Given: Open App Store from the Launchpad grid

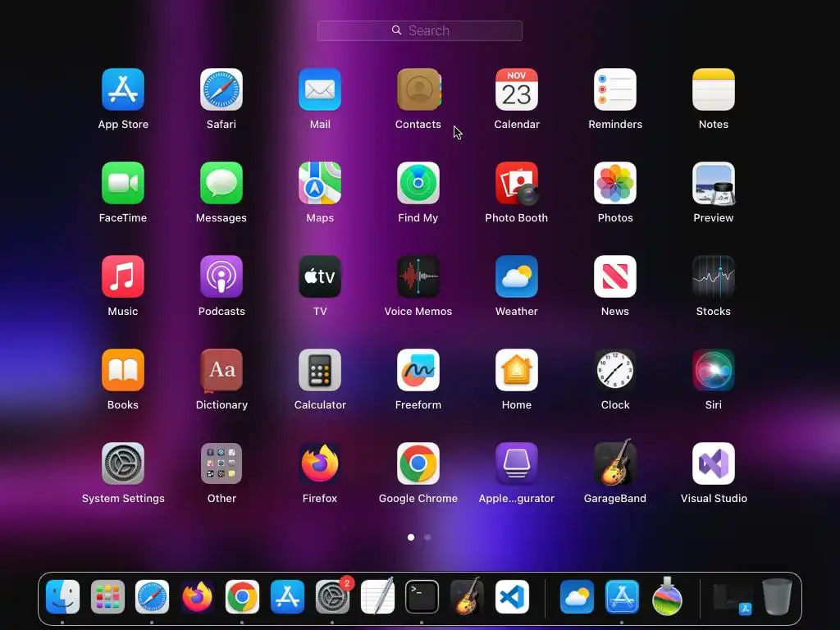Looking at the screenshot, I should [x=123, y=89].
